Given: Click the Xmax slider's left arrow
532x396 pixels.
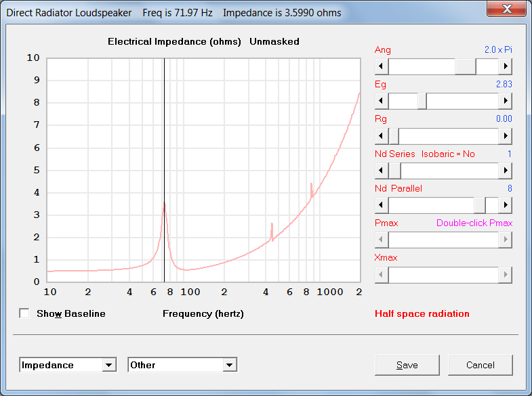Looking at the screenshot, I should click(382, 274).
